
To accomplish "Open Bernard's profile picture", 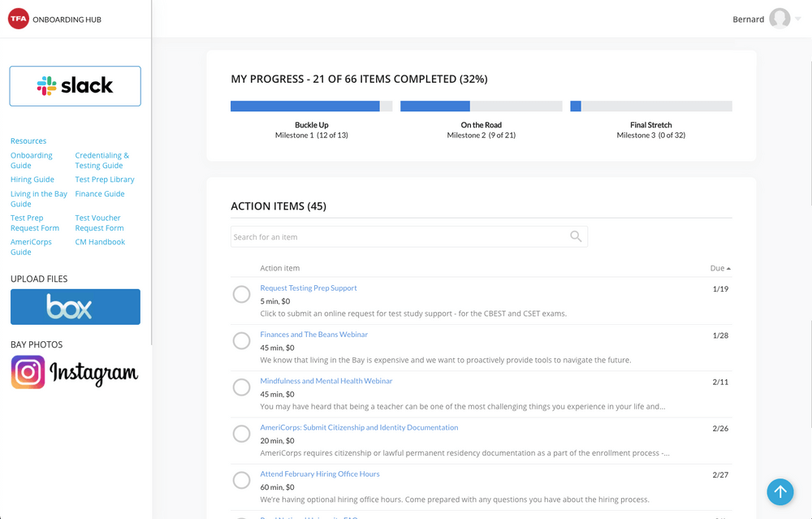I will [x=781, y=18].
